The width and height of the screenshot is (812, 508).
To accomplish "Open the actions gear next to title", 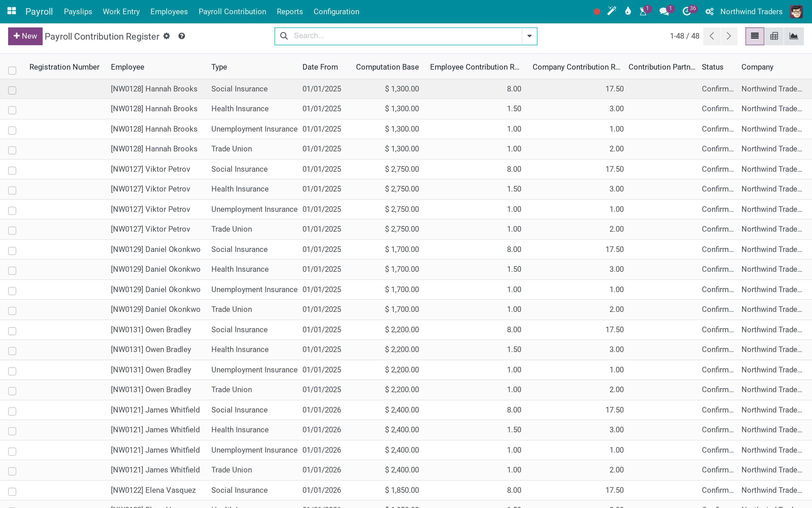I will pyautogui.click(x=167, y=36).
